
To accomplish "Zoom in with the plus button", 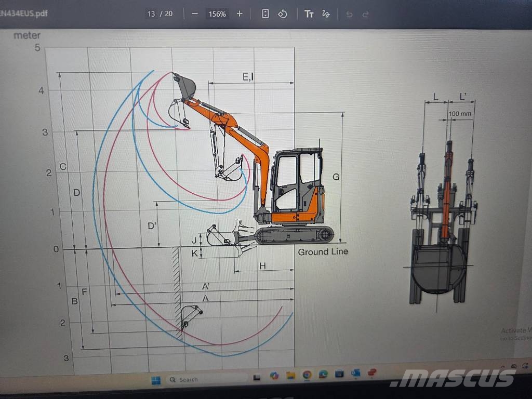I will click(x=240, y=14).
